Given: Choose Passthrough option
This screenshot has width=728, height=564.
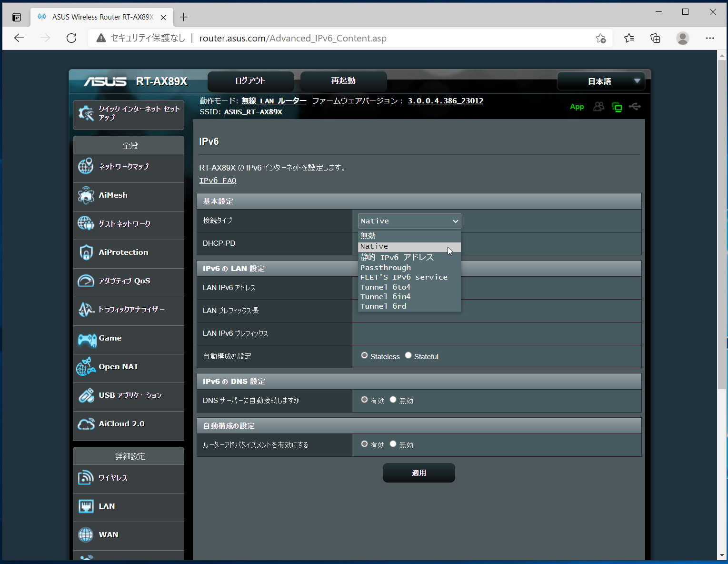Looking at the screenshot, I should pos(409,268).
